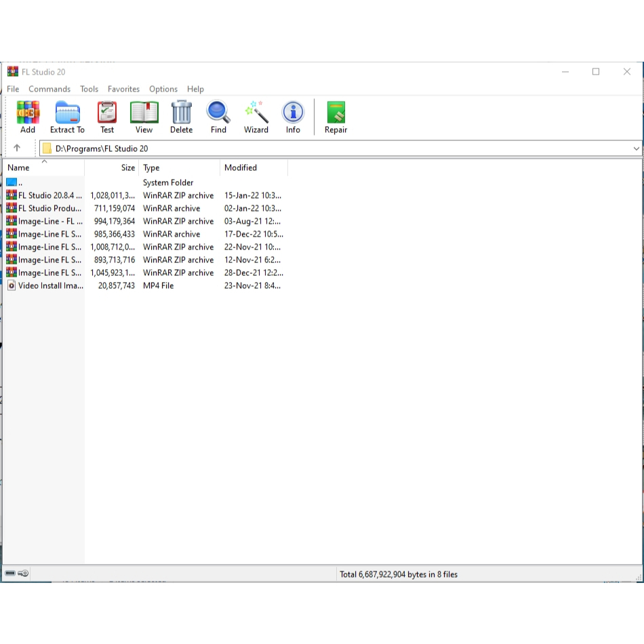Select archive modified 22-Nov-21
This screenshot has width=644, height=644.
(x=144, y=247)
